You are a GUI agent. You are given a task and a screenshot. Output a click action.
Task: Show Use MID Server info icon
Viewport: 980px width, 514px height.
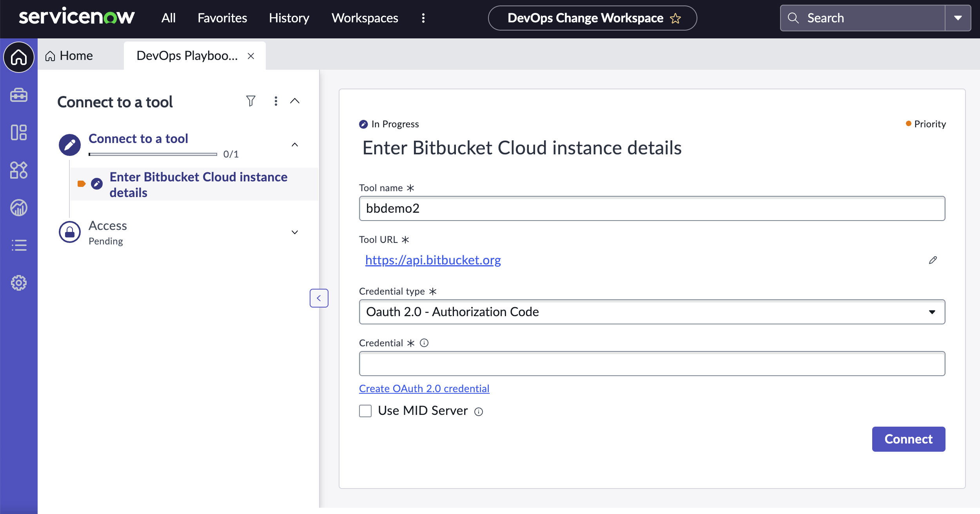[x=479, y=411]
